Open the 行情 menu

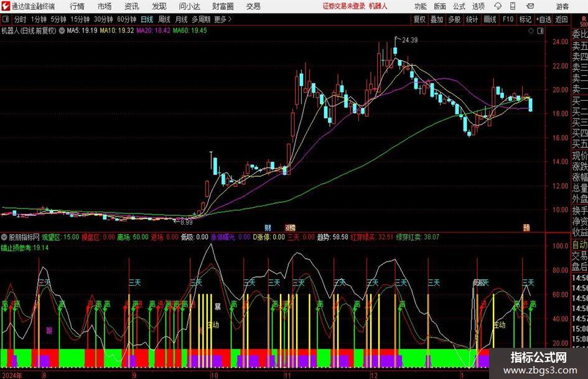(x=77, y=6)
